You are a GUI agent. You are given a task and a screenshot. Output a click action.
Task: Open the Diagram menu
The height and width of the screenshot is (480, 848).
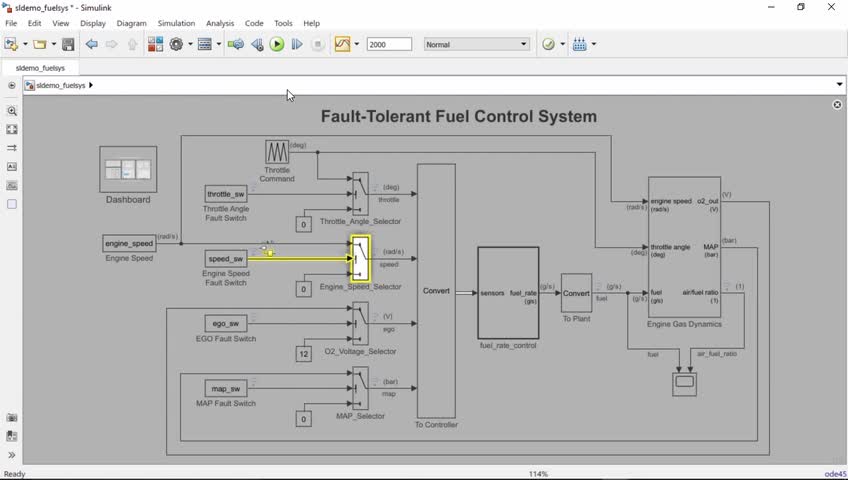pos(131,23)
